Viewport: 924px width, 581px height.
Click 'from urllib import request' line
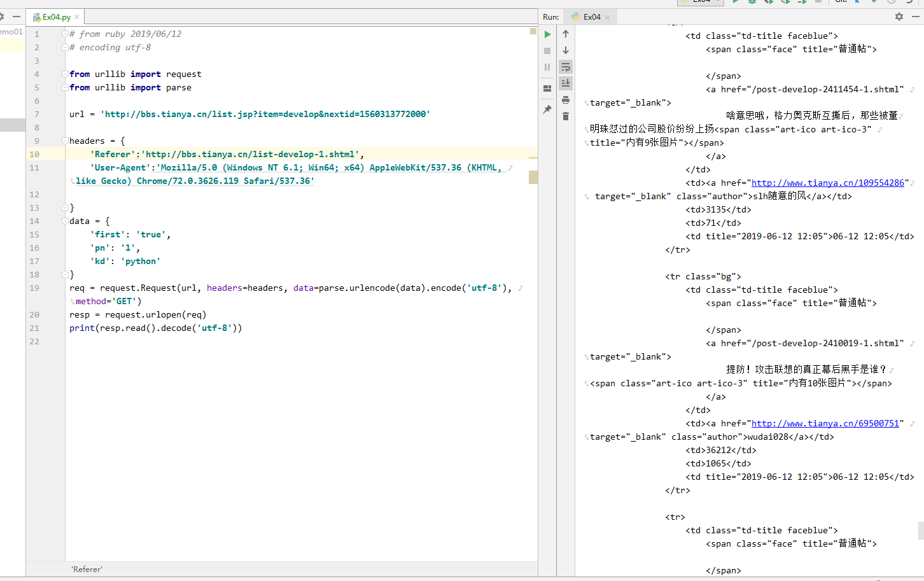click(x=136, y=74)
